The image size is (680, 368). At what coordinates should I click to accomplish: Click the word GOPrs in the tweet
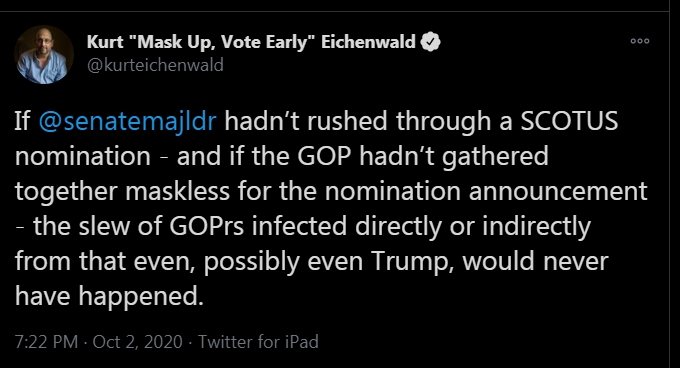[x=206, y=226]
